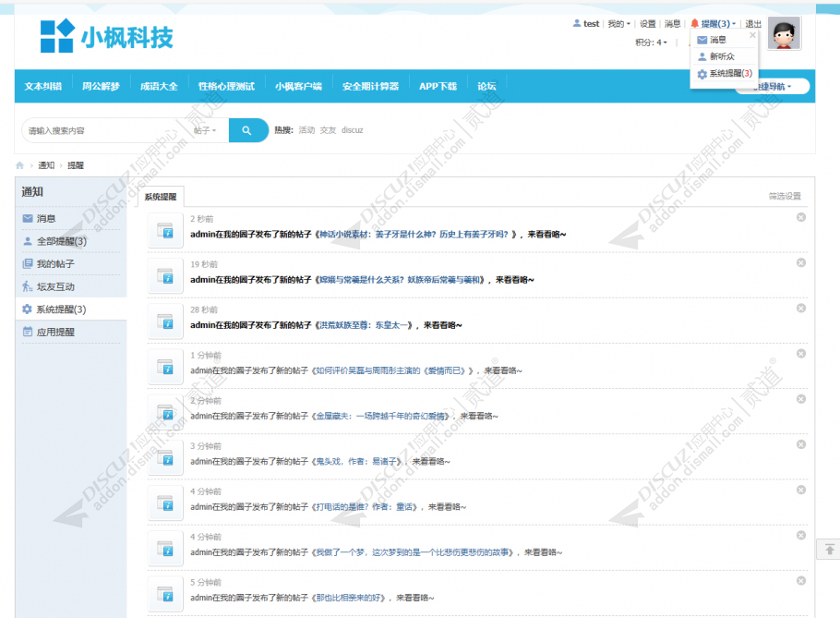Delete the 那也比相亲来的好 notification with its X icon
Viewport: 840px width, 618px height.
click(x=801, y=581)
